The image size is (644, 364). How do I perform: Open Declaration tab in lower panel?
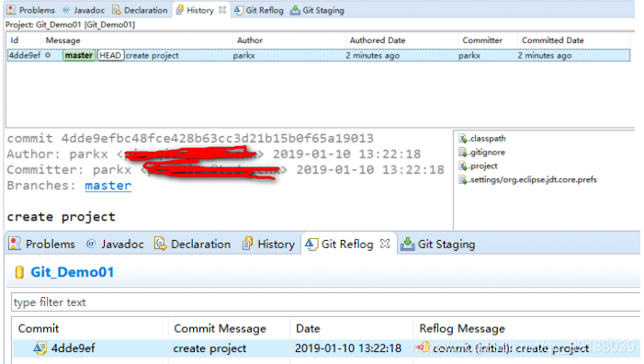point(192,244)
